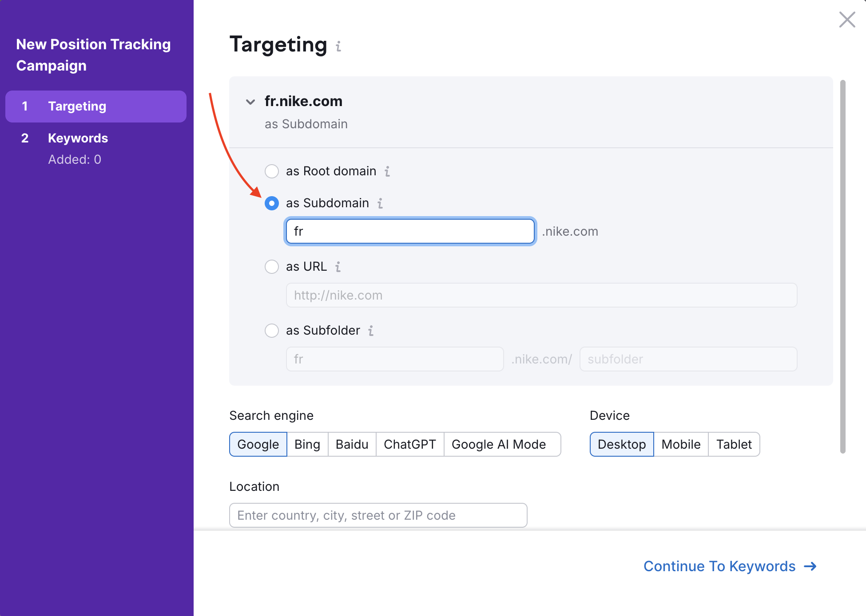Screen dimensions: 866x616
Task: Collapse the fr.nike.com targeting section
Action: (250, 102)
